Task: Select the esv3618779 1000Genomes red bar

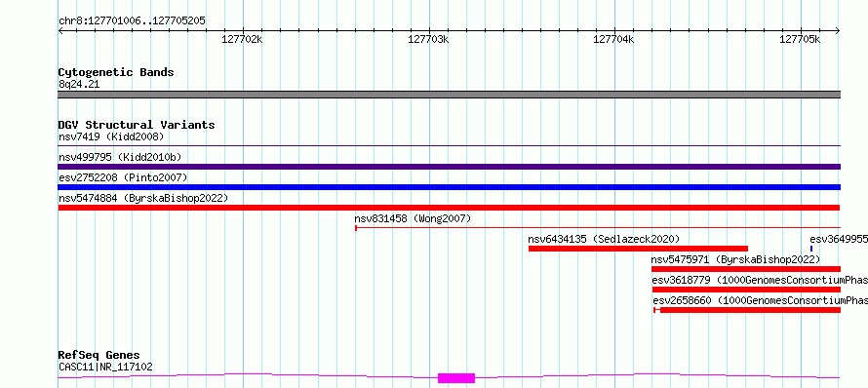Action: [x=746, y=290]
